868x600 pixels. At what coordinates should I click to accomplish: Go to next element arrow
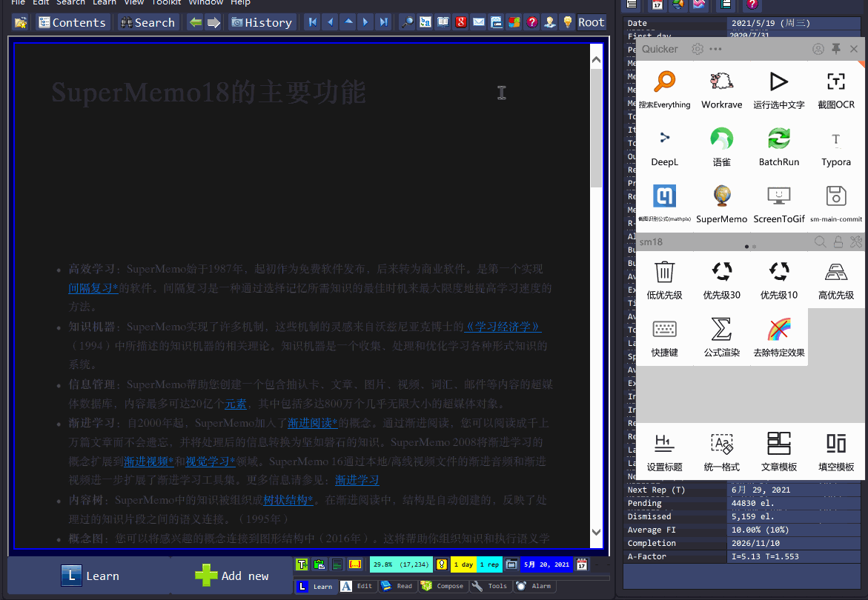click(365, 23)
